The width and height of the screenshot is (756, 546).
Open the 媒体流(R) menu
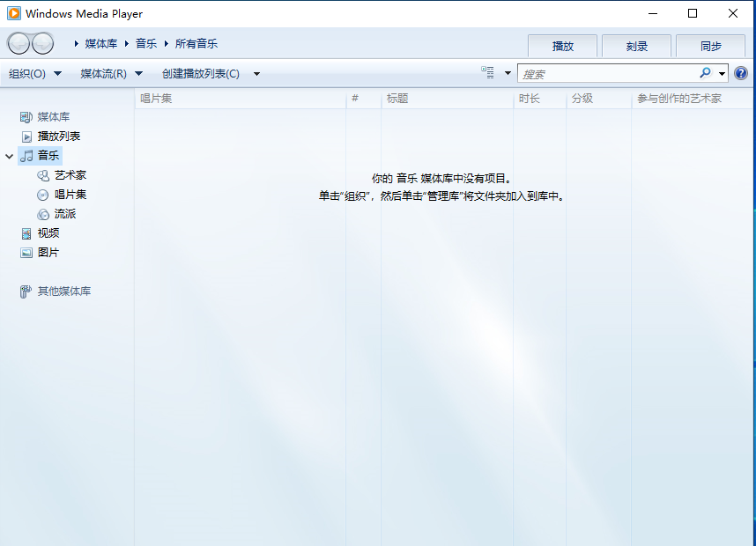(x=110, y=74)
